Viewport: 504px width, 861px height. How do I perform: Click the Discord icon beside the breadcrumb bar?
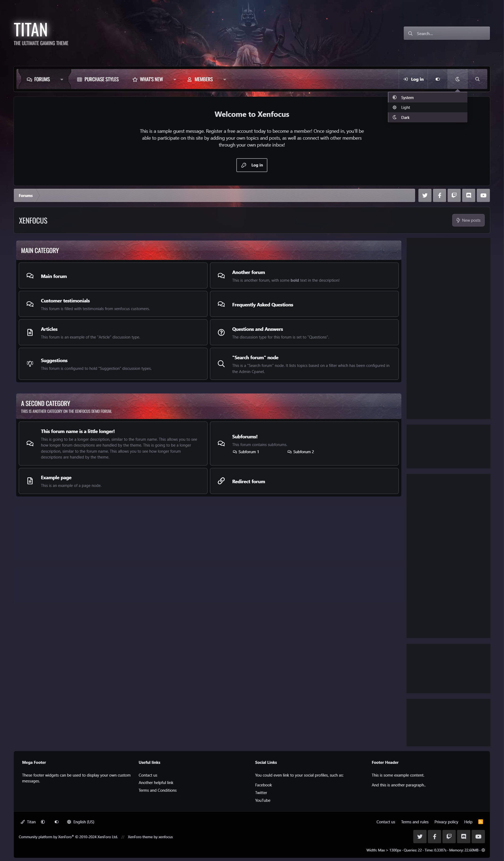(468, 195)
